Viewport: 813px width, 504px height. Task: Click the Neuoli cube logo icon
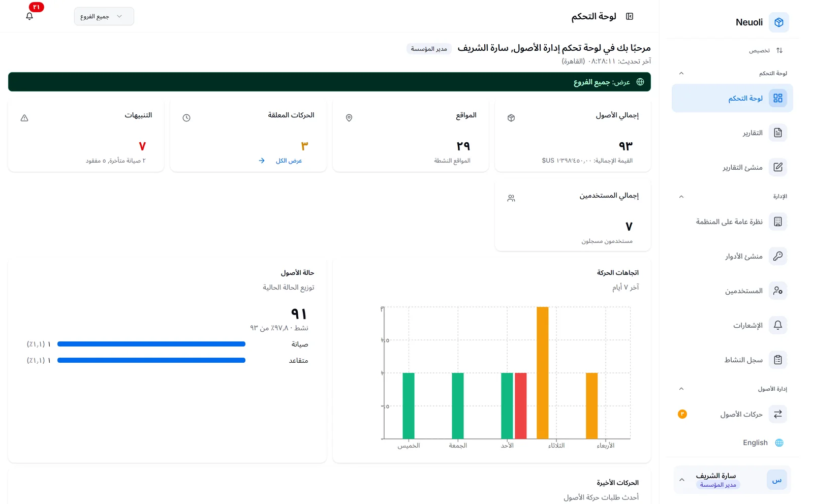[778, 22]
